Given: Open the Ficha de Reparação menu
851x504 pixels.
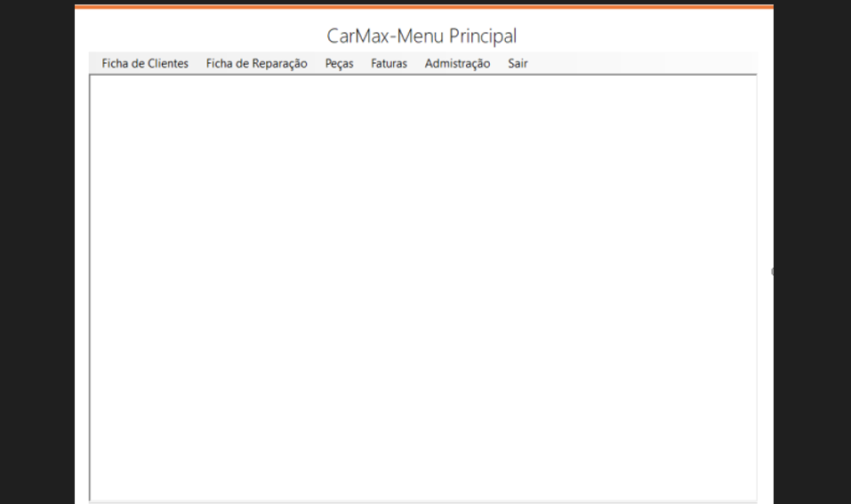Looking at the screenshot, I should click(x=256, y=63).
